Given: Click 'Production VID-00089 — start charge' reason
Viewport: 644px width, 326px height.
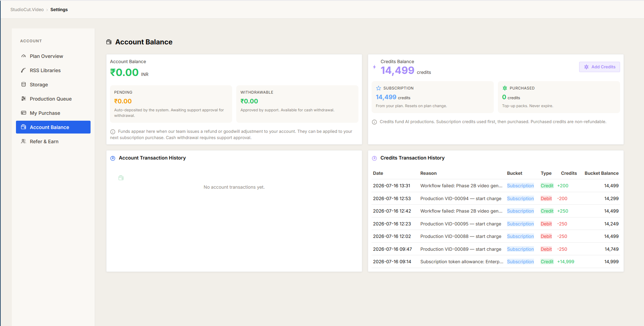Looking at the screenshot, I should (461, 249).
